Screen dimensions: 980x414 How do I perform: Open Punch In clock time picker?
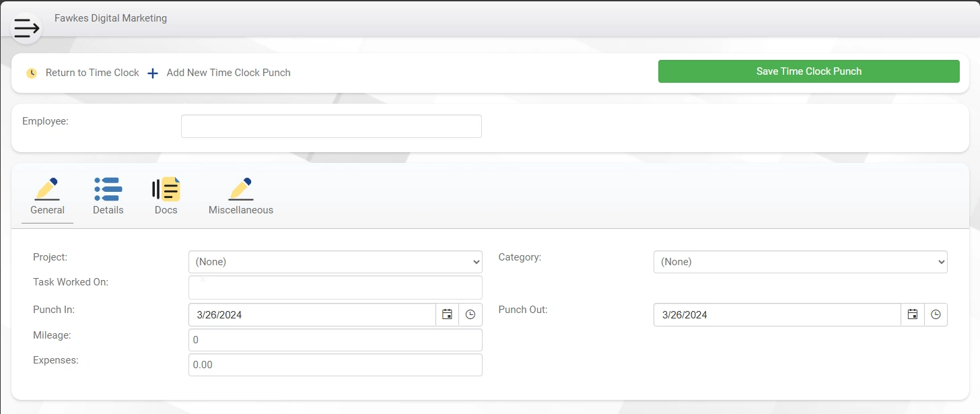point(470,314)
